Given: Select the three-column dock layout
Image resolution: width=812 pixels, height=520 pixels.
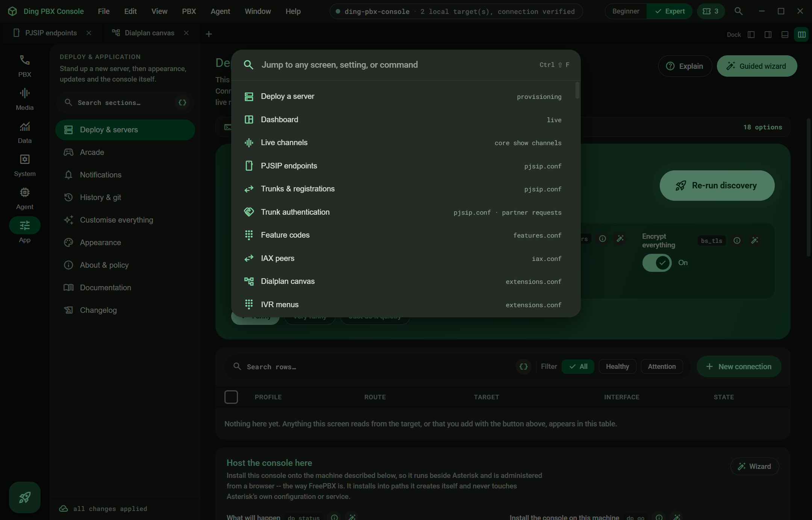Looking at the screenshot, I should (801, 35).
